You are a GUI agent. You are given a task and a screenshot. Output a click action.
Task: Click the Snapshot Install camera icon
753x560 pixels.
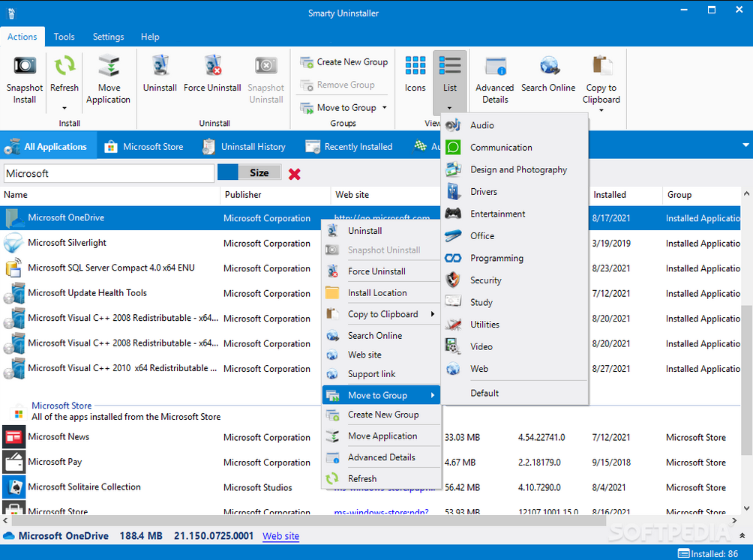25,65
